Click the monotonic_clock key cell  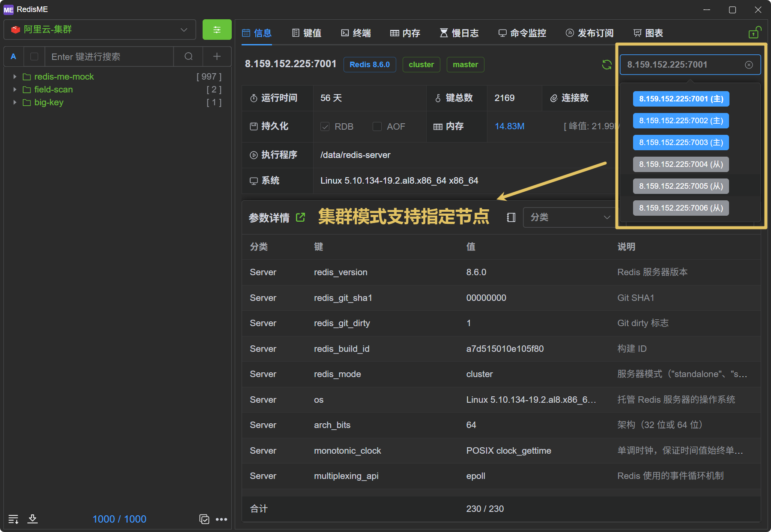[347, 451]
